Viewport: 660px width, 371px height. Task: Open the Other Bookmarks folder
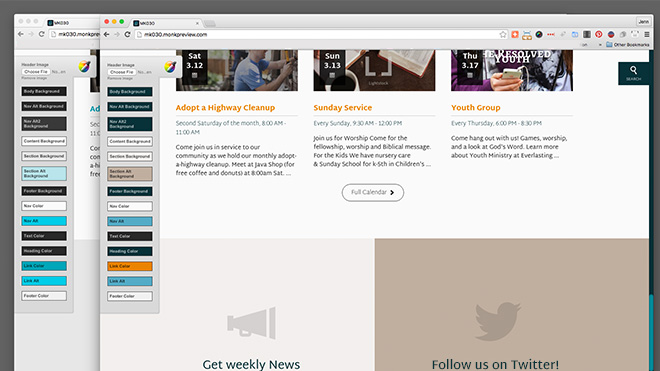pyautogui.click(x=628, y=45)
